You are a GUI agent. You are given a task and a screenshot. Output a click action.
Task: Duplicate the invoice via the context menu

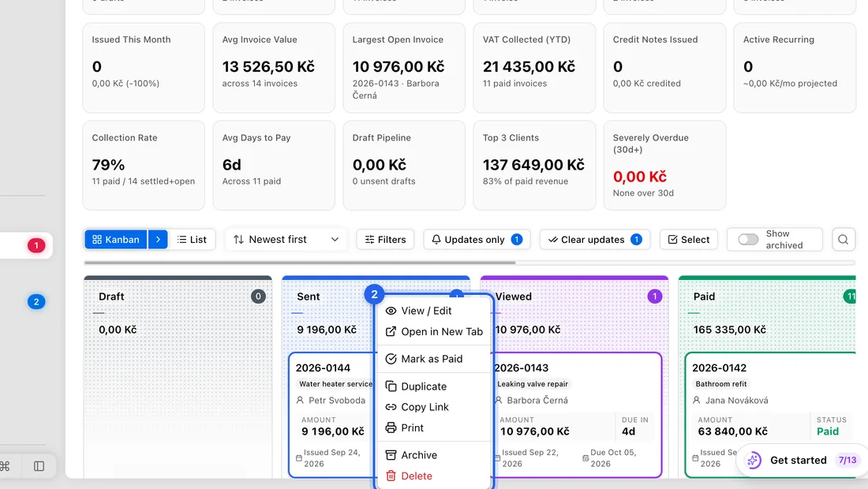click(x=434, y=386)
